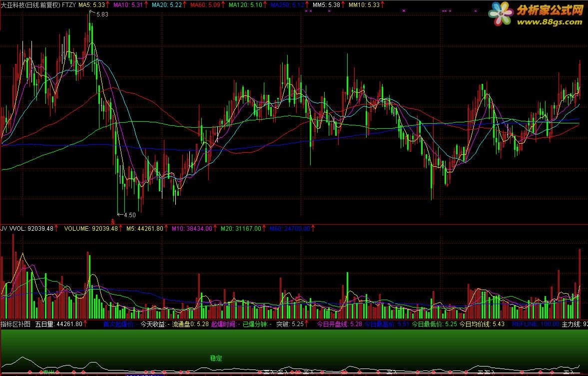Click the 今天收益 label
Image resolution: width=588 pixels, height=376 pixels.
(154, 324)
